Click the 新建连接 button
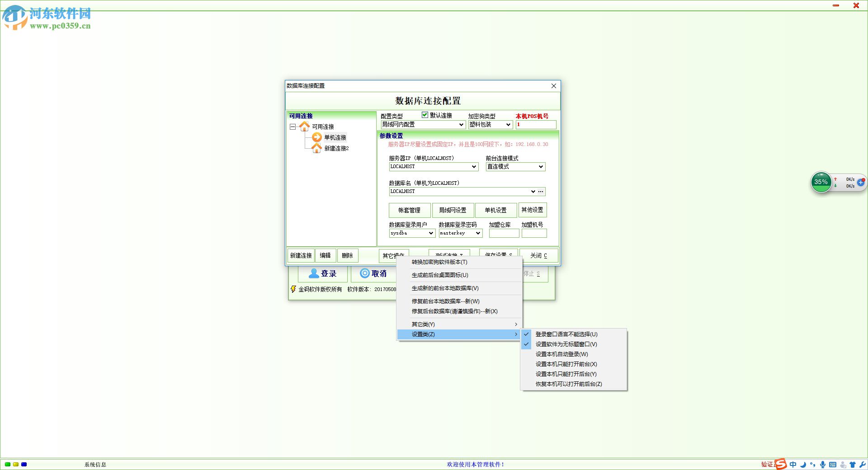 point(300,255)
